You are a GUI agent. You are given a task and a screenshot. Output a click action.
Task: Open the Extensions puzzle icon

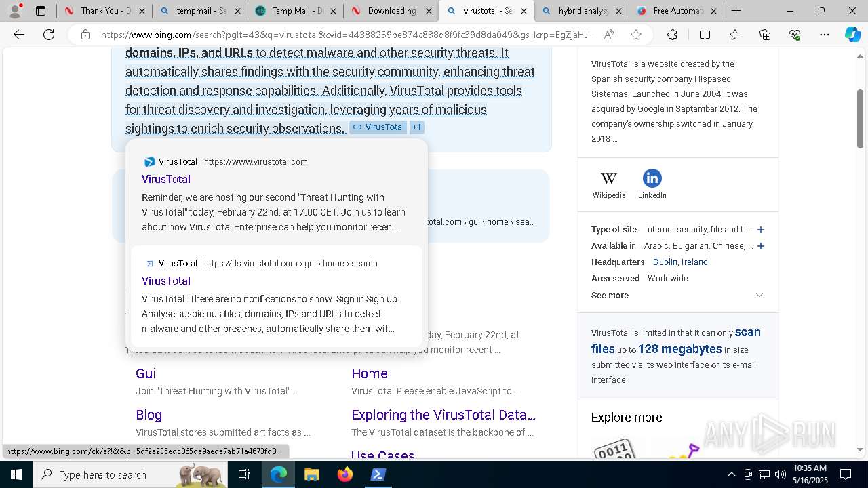pyautogui.click(x=672, y=35)
